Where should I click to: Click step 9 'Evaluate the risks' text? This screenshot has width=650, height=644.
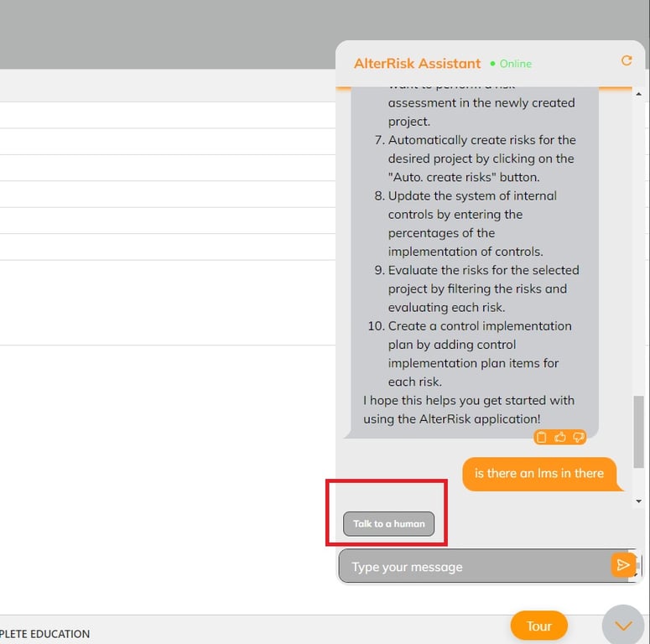[x=476, y=288]
